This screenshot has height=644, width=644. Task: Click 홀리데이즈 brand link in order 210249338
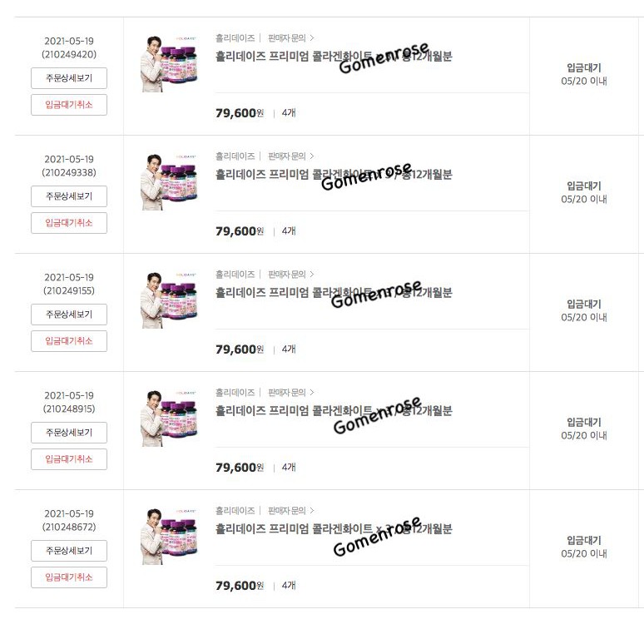[235, 156]
